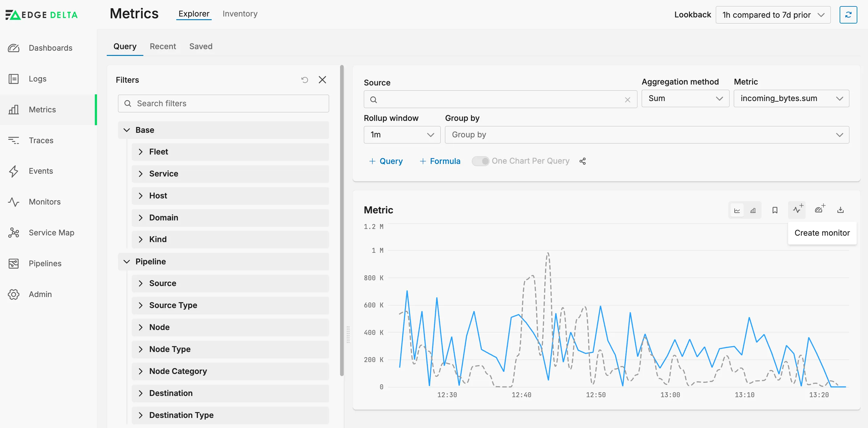Image resolution: width=868 pixels, height=428 pixels.
Task: Click the Create monitor icon
Action: click(x=797, y=210)
